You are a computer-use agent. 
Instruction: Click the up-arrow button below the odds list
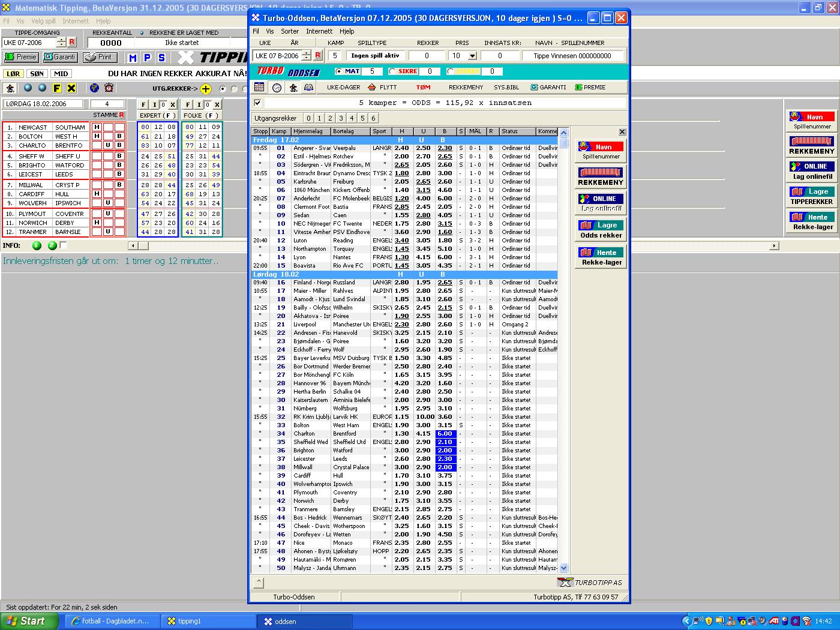258,582
